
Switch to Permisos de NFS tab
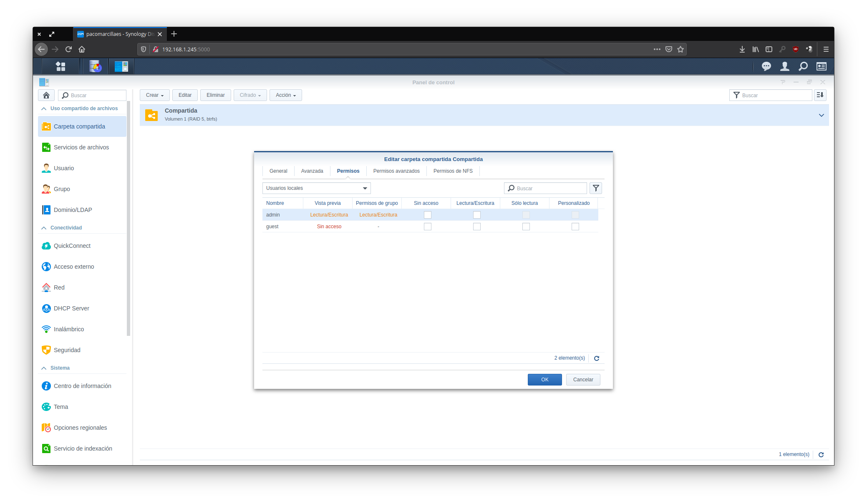[453, 171]
